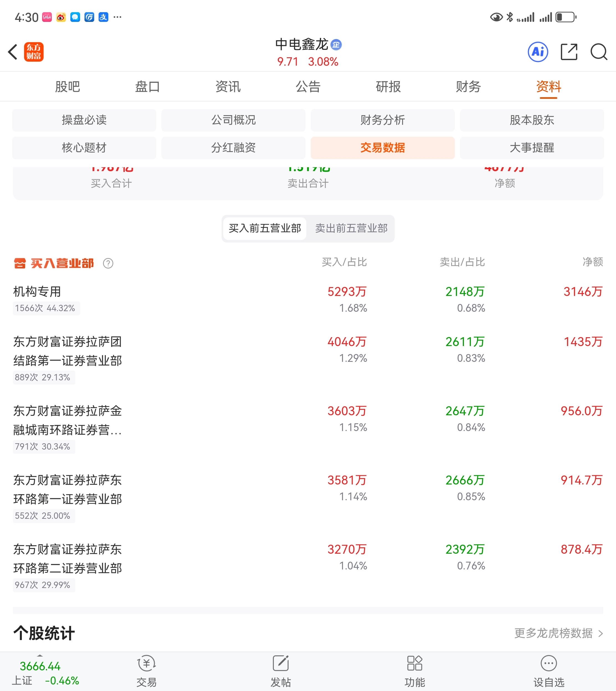Tap the eye comfort status icon
Image resolution: width=616 pixels, height=691 pixels.
496,17
